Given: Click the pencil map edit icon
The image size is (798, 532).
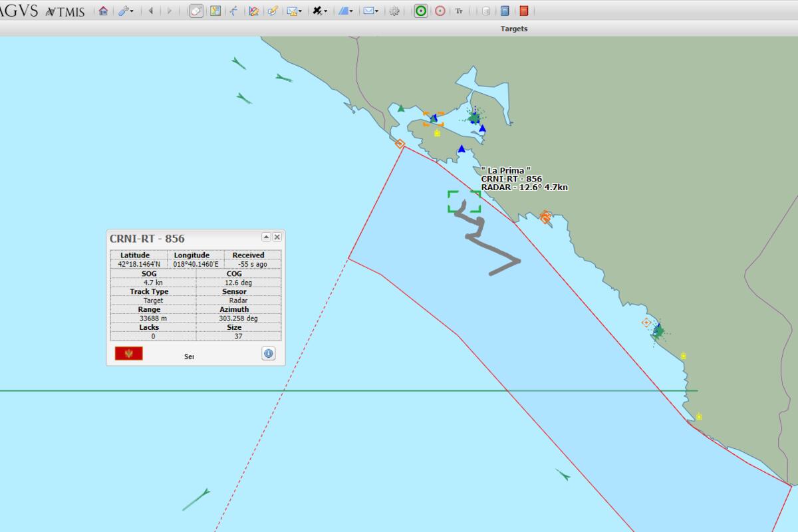Looking at the screenshot, I should pyautogui.click(x=273, y=11).
